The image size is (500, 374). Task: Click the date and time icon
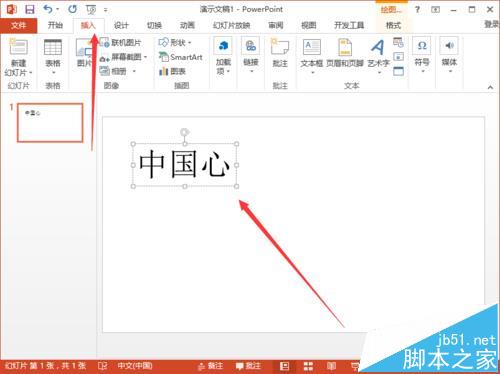coord(398,42)
